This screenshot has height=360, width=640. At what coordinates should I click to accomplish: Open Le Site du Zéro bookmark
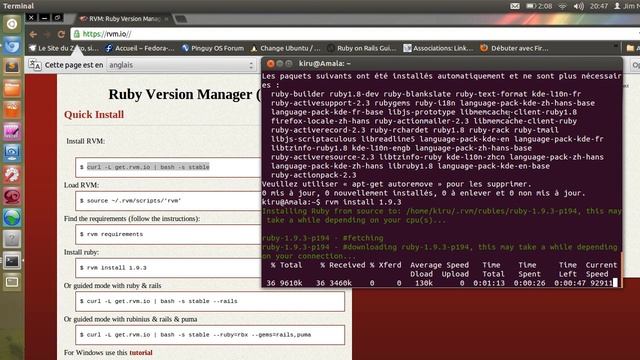[x=64, y=48]
